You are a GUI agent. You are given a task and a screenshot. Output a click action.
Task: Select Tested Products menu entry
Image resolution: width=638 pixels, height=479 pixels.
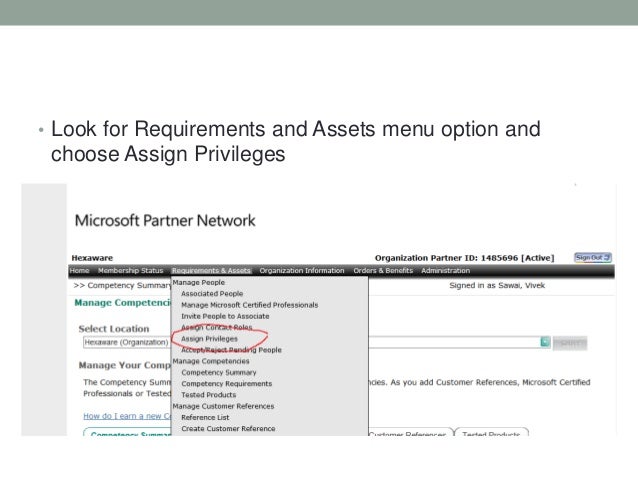[x=209, y=395]
